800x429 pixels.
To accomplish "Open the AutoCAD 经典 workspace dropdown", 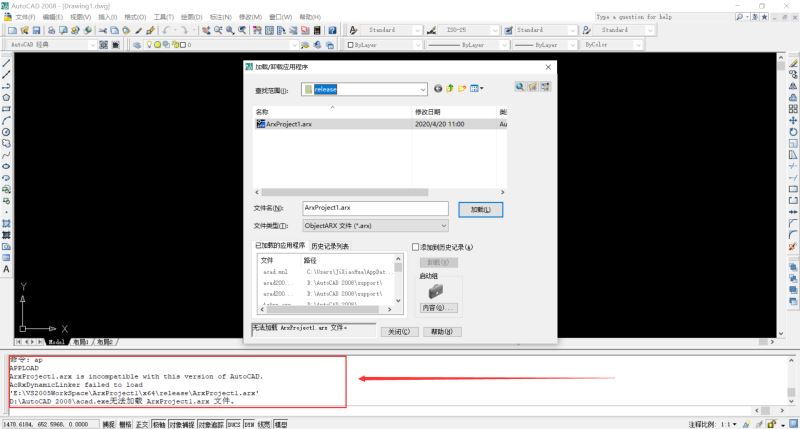I will (92, 45).
